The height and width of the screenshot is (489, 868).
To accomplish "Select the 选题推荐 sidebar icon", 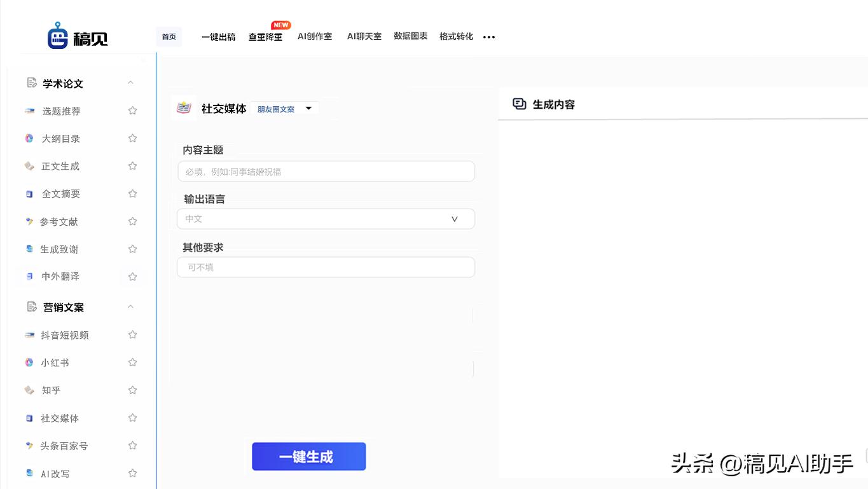I will (x=29, y=111).
